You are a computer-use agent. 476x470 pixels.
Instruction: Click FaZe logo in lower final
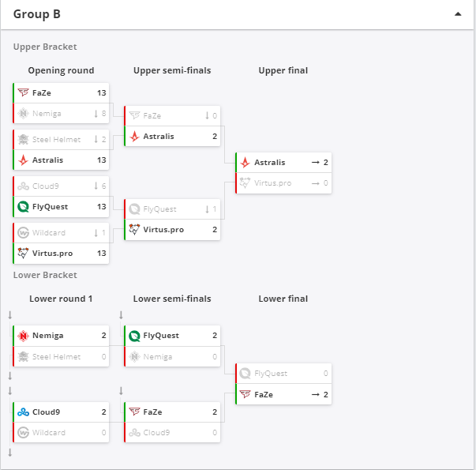click(x=245, y=394)
